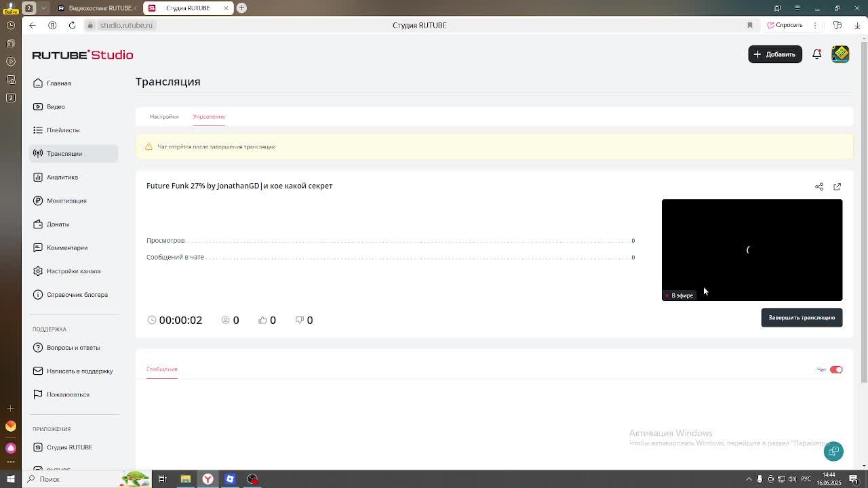Click the browser back arrow
The width and height of the screenshot is (868, 488).
(x=33, y=25)
